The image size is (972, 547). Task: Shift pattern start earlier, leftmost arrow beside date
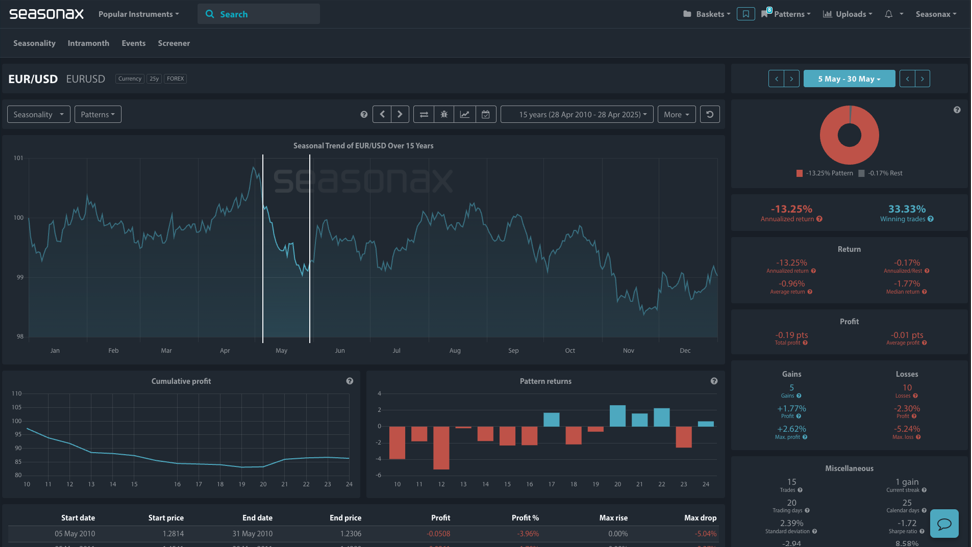tap(776, 79)
